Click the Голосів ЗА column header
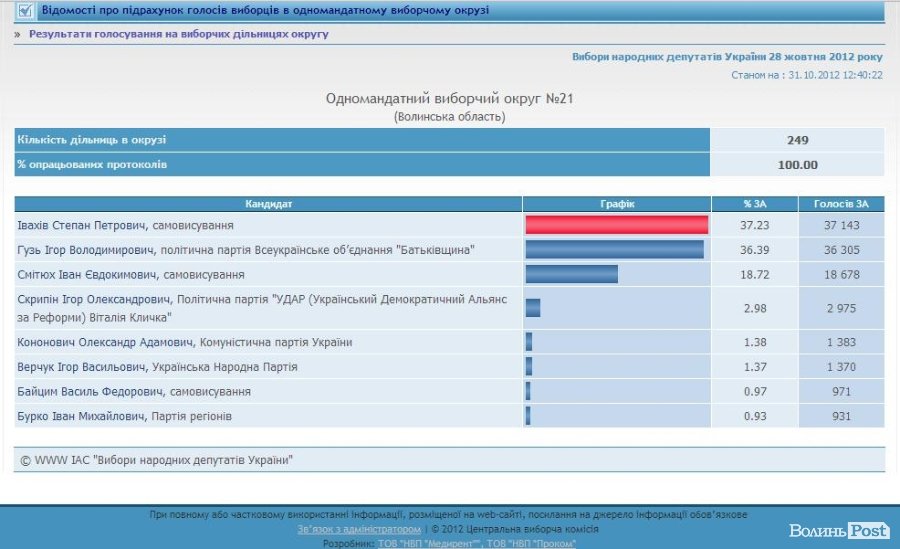This screenshot has height=549, width=900. 841,204
